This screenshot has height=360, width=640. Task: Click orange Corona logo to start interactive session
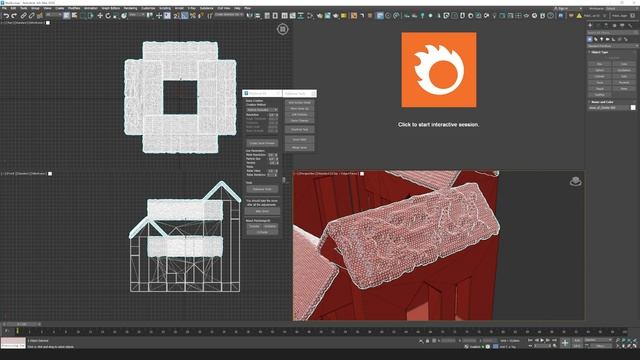pyautogui.click(x=439, y=70)
